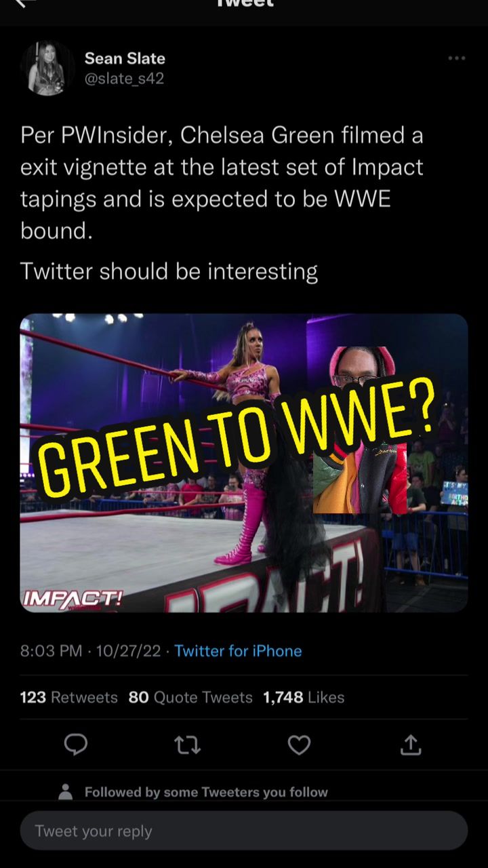The image size is (488, 868).
Task: View the 80 Quote Tweets list
Action: (190, 697)
